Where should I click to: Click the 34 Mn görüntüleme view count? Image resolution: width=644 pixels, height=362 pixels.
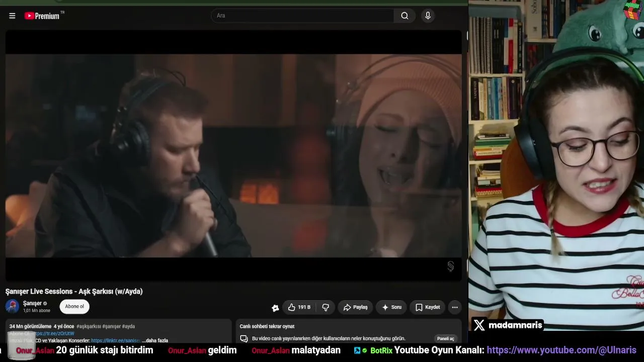30,326
